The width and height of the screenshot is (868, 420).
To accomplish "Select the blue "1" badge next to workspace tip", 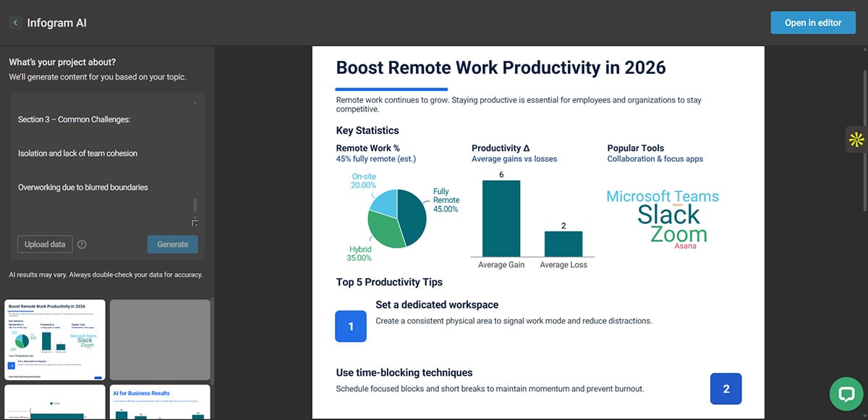I will pyautogui.click(x=351, y=327).
